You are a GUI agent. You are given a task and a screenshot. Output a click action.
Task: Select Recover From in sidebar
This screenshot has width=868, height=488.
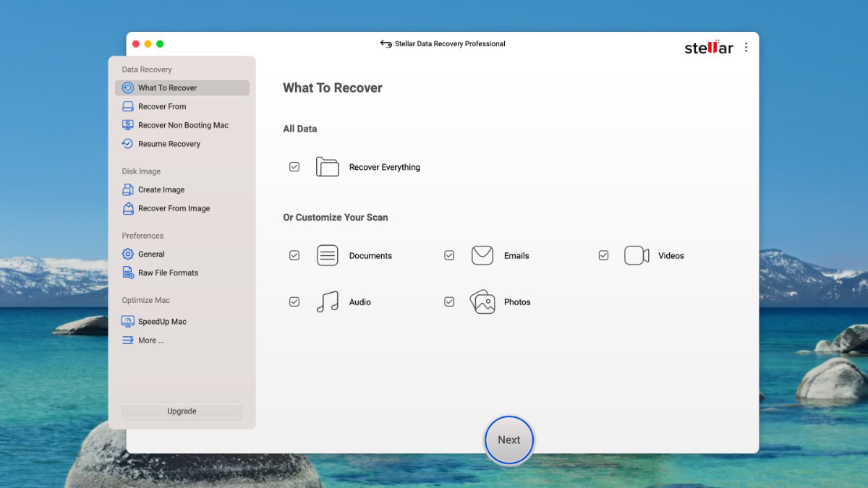[x=162, y=106]
